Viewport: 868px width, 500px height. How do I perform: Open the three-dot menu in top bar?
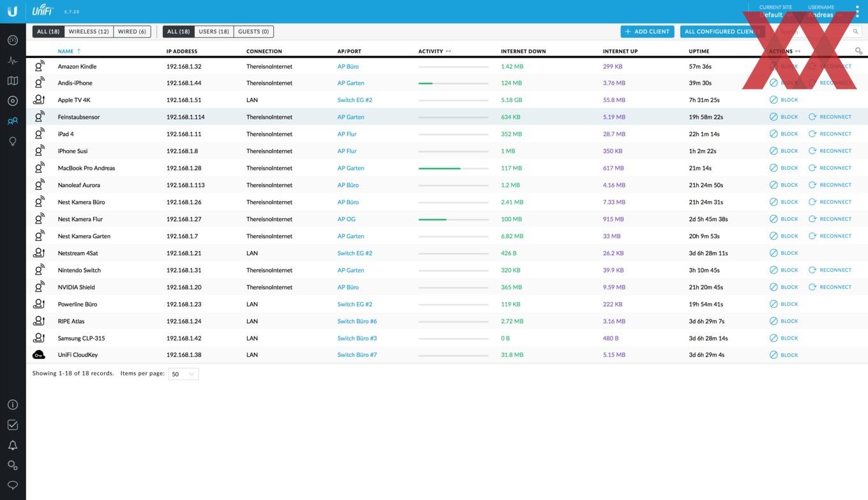pyautogui.click(x=857, y=11)
